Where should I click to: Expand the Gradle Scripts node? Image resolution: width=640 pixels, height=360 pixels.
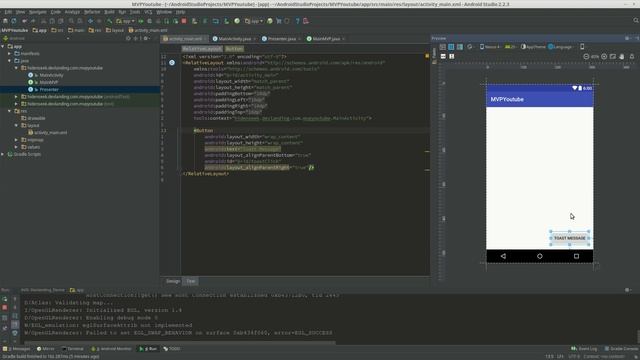tap(3, 154)
